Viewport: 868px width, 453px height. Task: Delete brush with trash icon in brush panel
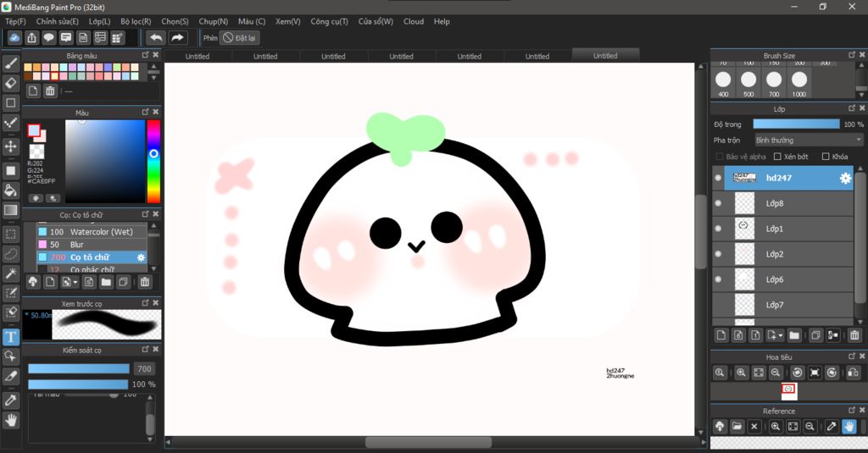pos(144,282)
